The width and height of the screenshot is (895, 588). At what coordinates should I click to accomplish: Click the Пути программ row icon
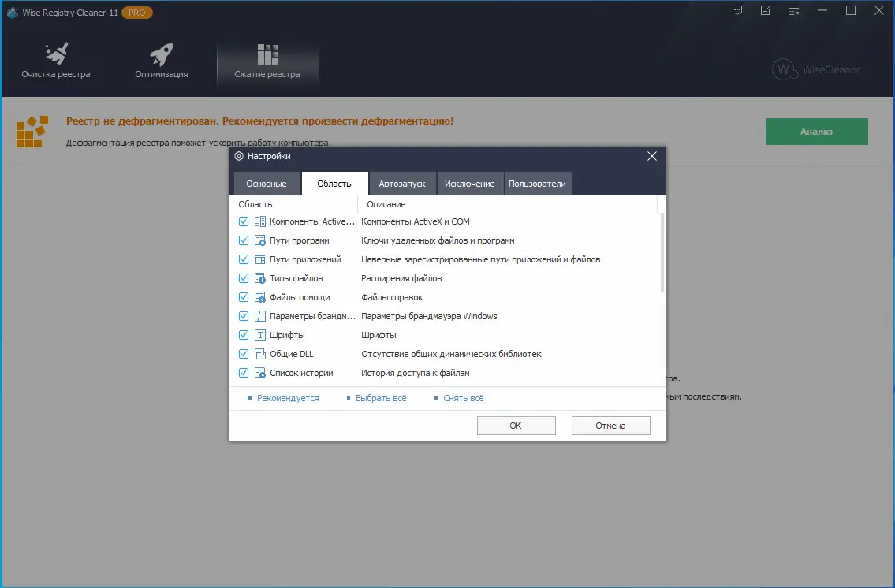tap(259, 240)
